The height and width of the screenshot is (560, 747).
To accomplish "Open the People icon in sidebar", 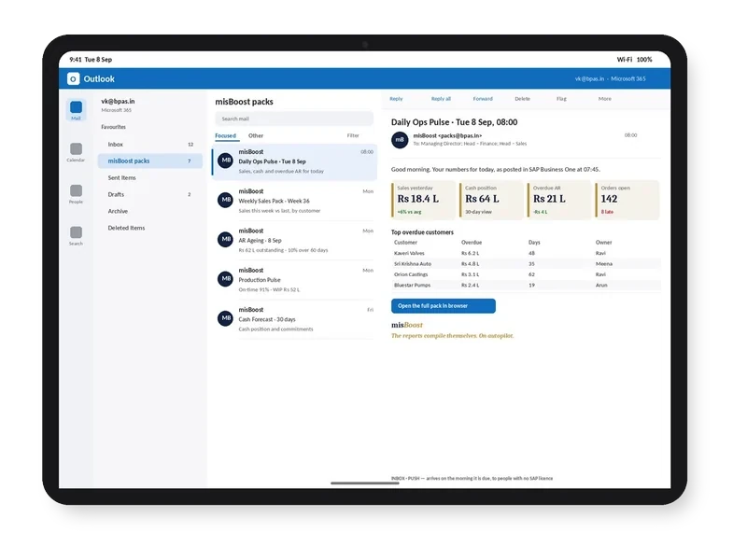I will [x=76, y=194].
